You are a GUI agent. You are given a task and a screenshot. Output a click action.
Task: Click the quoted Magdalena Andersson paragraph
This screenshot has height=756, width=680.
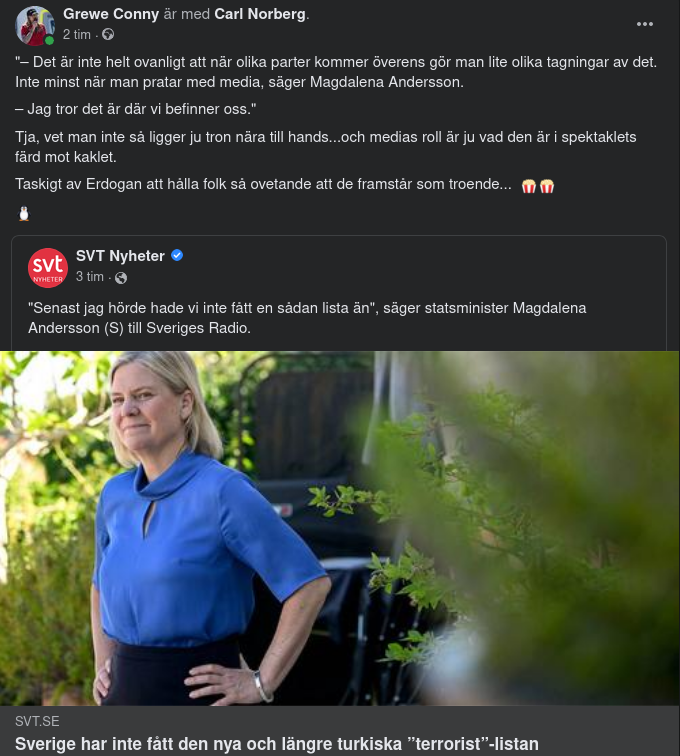[336, 72]
